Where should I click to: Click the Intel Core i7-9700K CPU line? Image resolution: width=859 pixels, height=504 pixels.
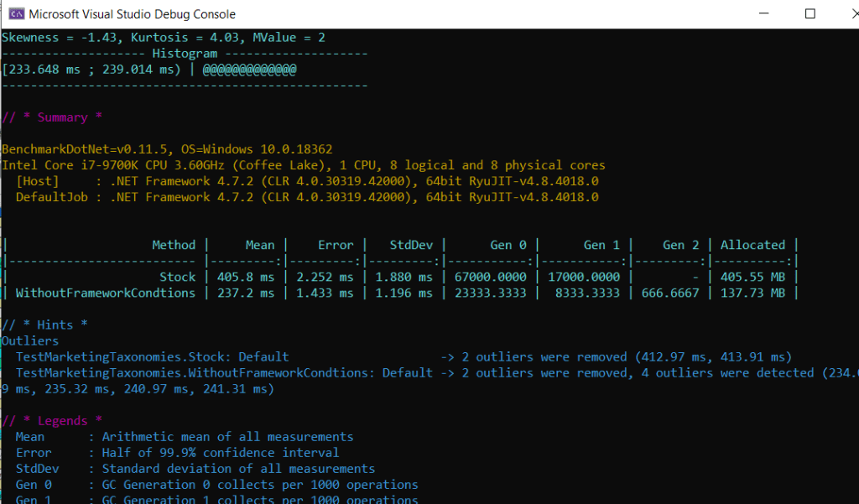click(x=303, y=165)
